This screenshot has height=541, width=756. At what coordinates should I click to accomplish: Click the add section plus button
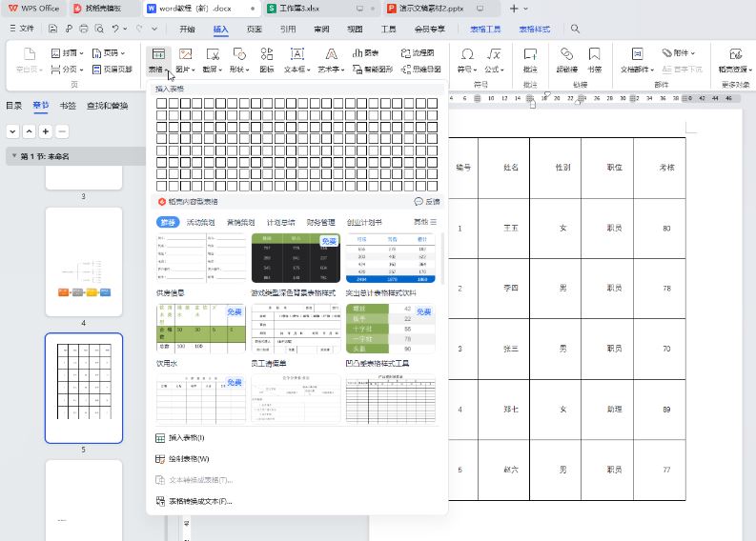(x=46, y=131)
